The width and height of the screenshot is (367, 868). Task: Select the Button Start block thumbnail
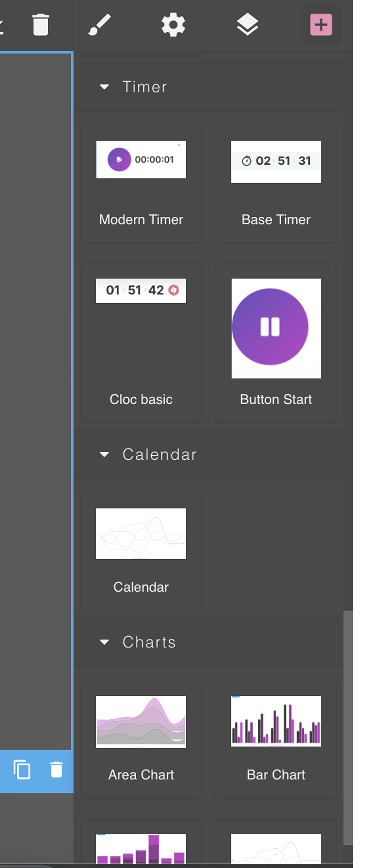pyautogui.click(x=276, y=328)
